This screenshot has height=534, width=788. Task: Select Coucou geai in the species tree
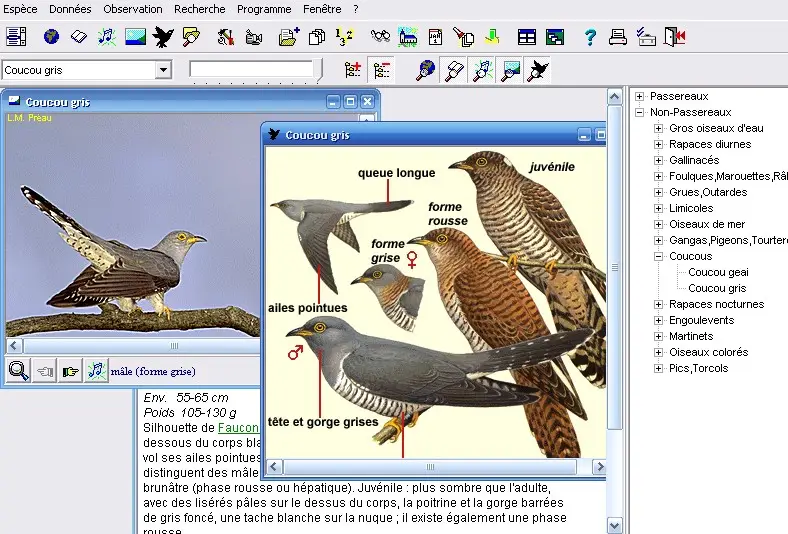718,272
